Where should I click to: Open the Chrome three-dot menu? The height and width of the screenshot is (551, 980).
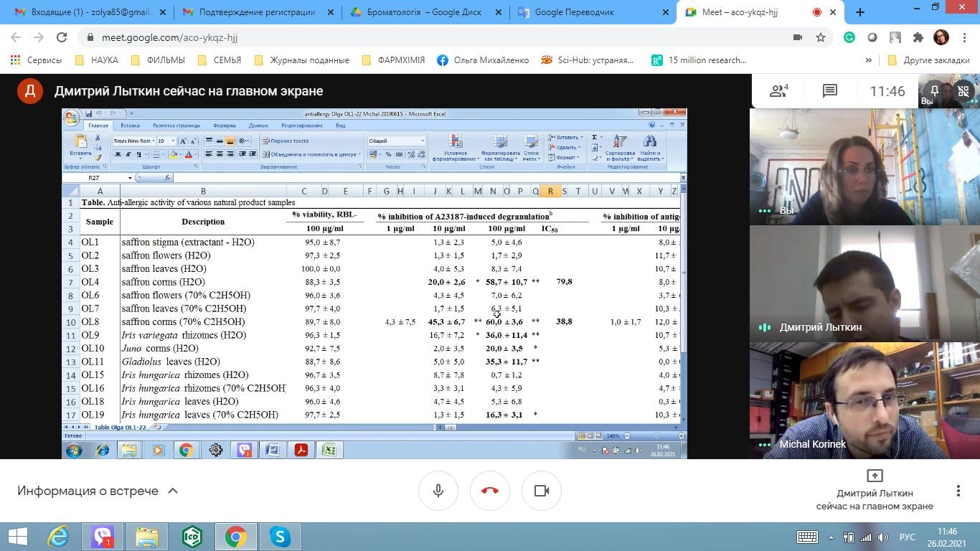pyautogui.click(x=964, y=37)
